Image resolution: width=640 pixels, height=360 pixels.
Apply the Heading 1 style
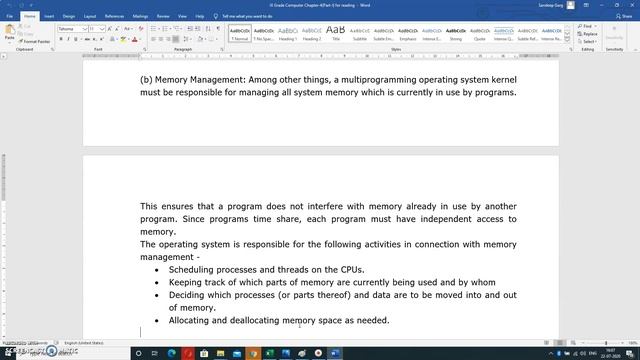click(288, 33)
